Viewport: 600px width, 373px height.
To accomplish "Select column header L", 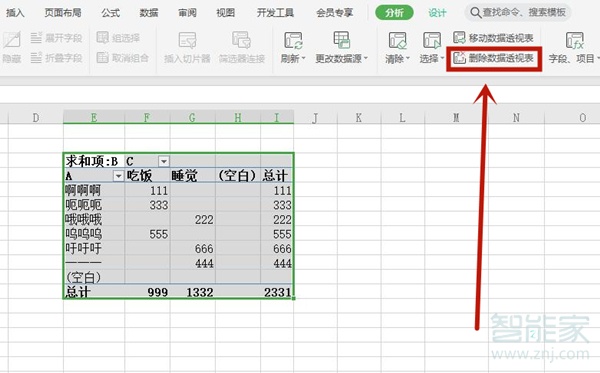I will (x=403, y=117).
